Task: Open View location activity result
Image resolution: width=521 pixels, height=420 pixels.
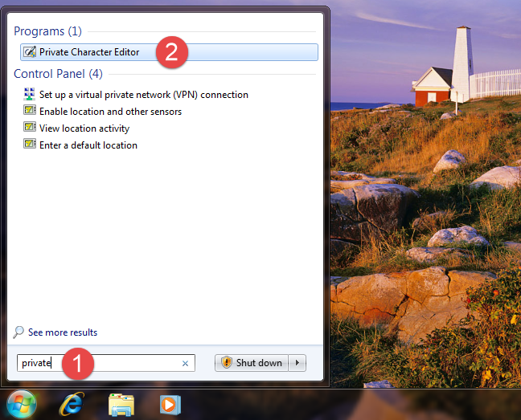Action: 84,128
